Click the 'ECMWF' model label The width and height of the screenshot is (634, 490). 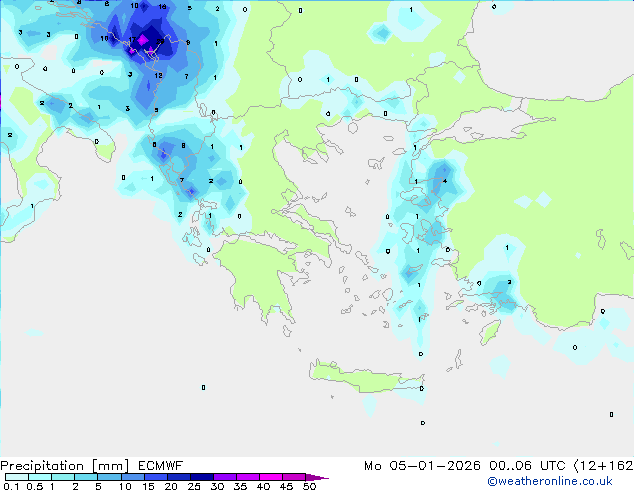(x=161, y=466)
